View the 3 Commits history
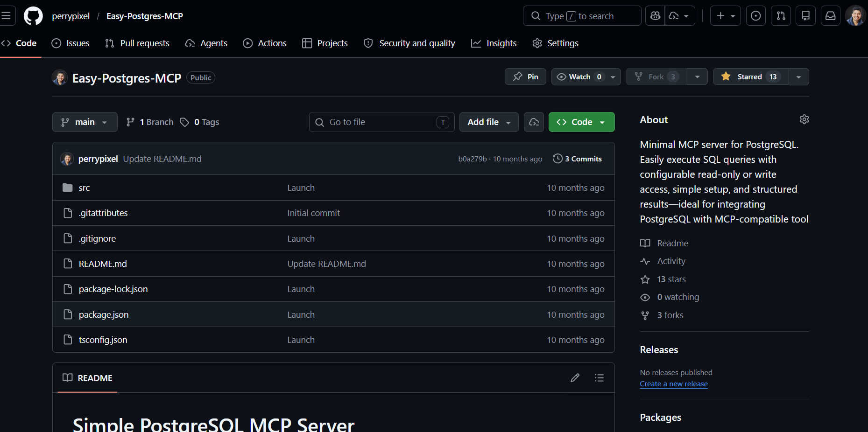Screen dimensions: 868x432 click(x=577, y=159)
